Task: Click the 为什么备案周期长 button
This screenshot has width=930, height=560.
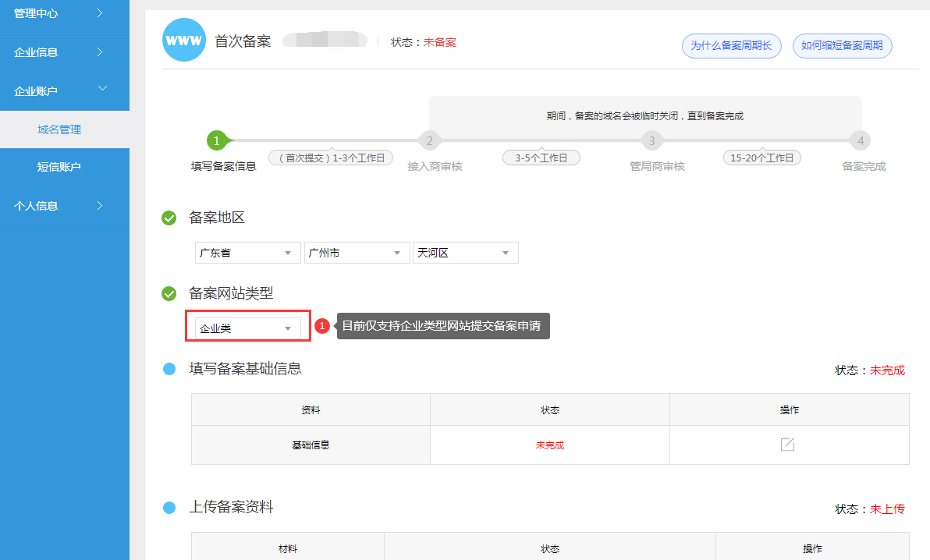Action: pos(731,46)
